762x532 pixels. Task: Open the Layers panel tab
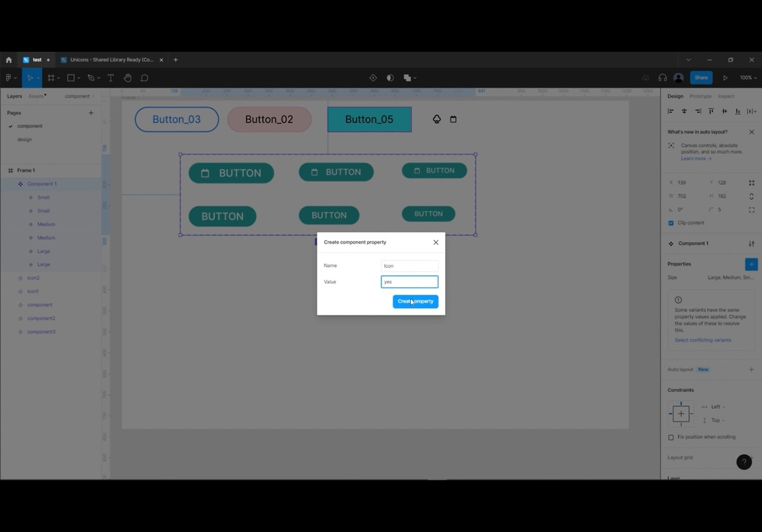pyautogui.click(x=14, y=96)
